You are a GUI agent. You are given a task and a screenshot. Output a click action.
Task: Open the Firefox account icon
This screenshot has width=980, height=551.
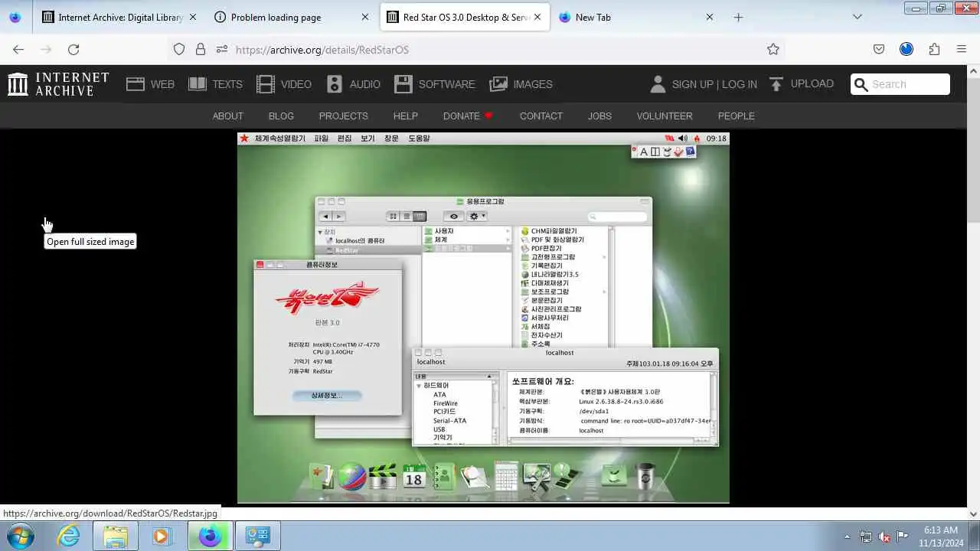tap(906, 49)
